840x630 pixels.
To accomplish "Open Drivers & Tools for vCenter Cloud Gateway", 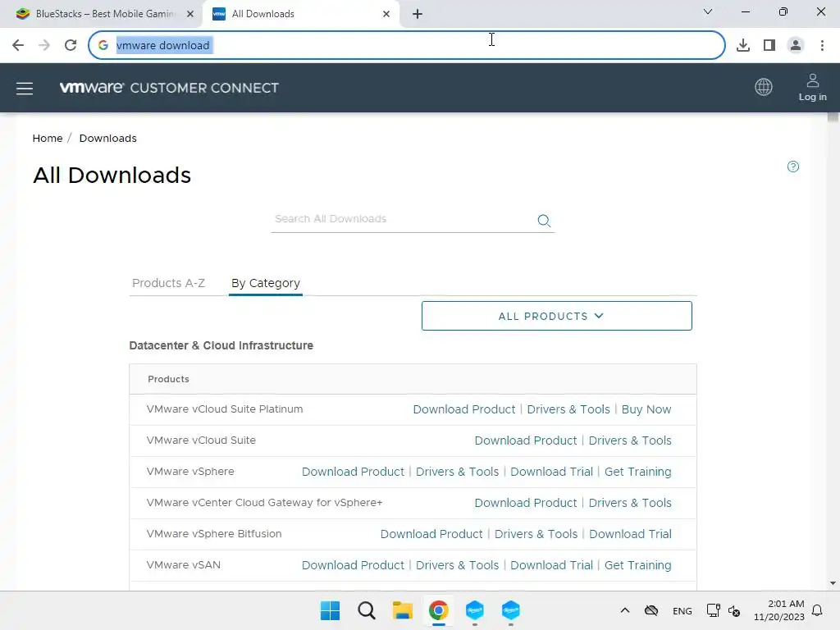I will (x=630, y=503).
